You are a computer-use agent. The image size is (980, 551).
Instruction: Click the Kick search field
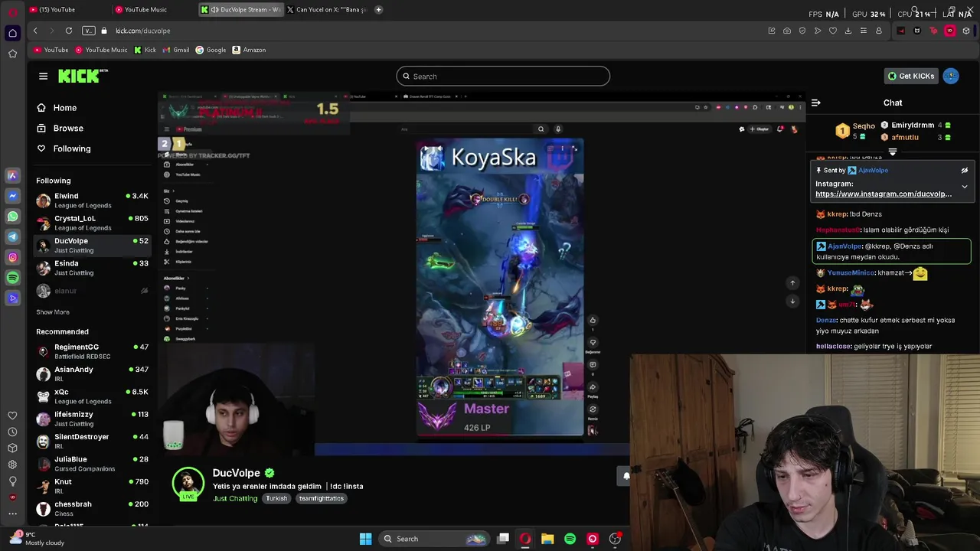click(503, 76)
